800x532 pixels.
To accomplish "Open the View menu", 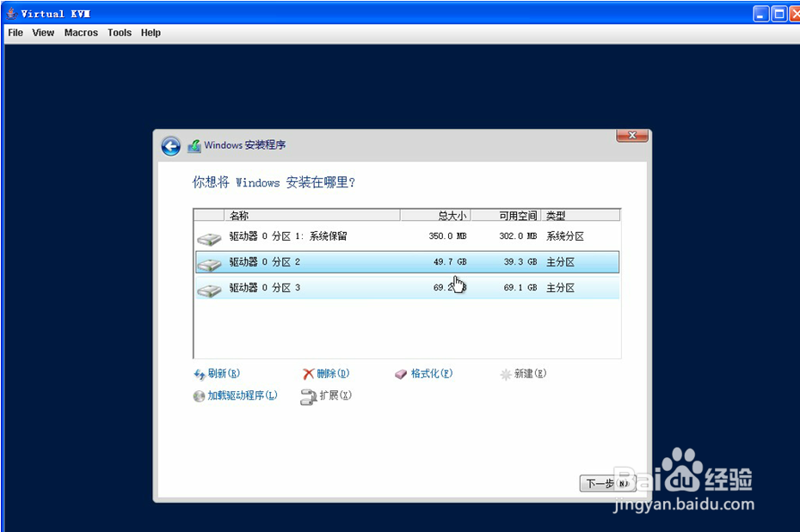I will tap(43, 33).
